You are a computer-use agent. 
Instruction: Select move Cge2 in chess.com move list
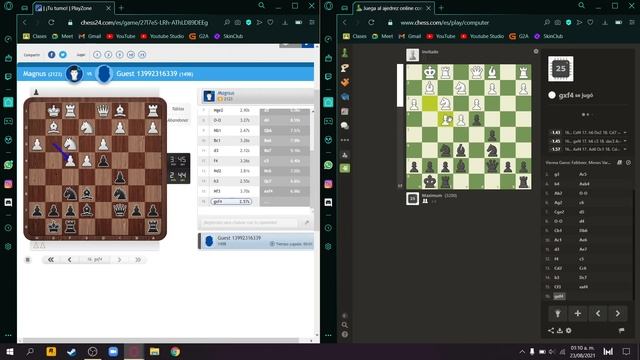coord(559,212)
